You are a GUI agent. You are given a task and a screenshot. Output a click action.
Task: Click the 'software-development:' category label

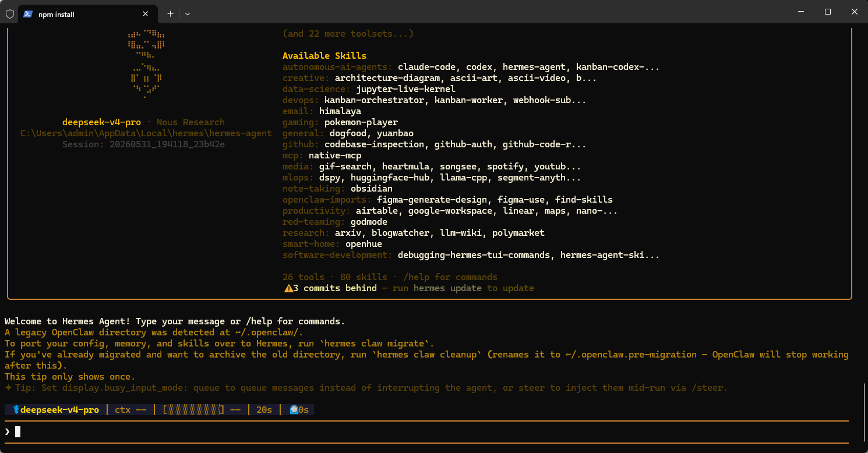337,255
